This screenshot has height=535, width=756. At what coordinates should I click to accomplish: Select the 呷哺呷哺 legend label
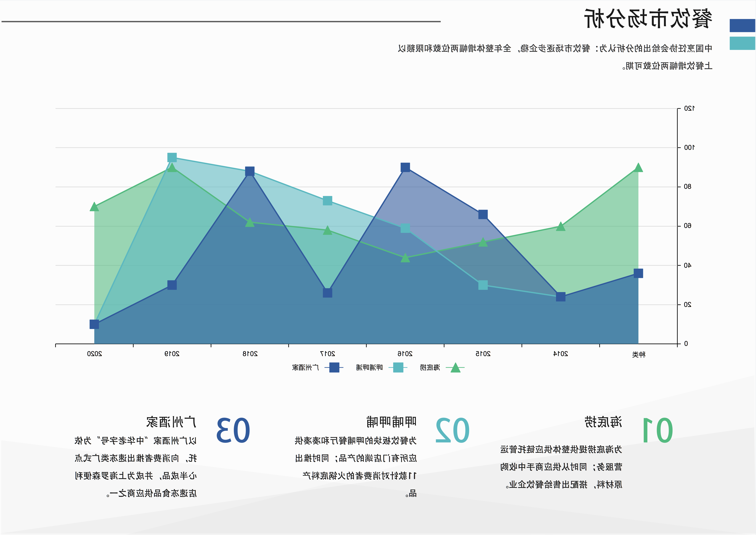click(x=370, y=368)
